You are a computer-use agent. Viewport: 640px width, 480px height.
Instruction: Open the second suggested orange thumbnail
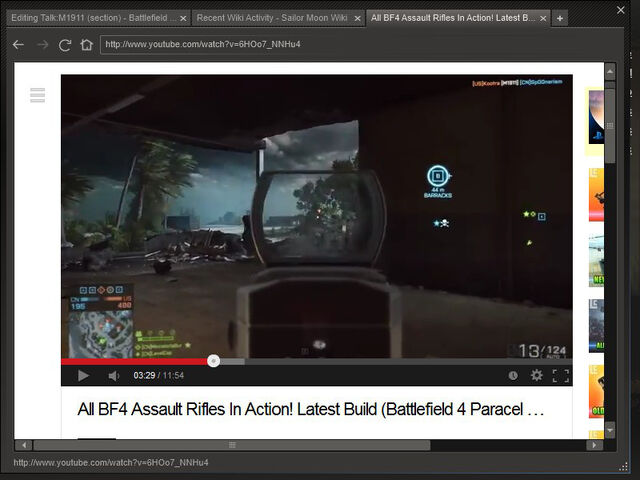click(596, 195)
